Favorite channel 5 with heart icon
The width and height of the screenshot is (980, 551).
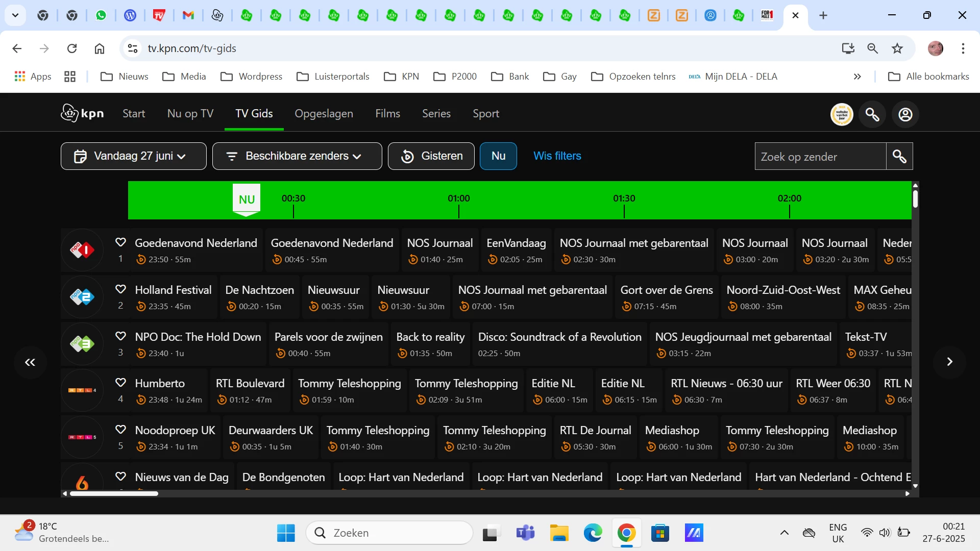pos(120,429)
